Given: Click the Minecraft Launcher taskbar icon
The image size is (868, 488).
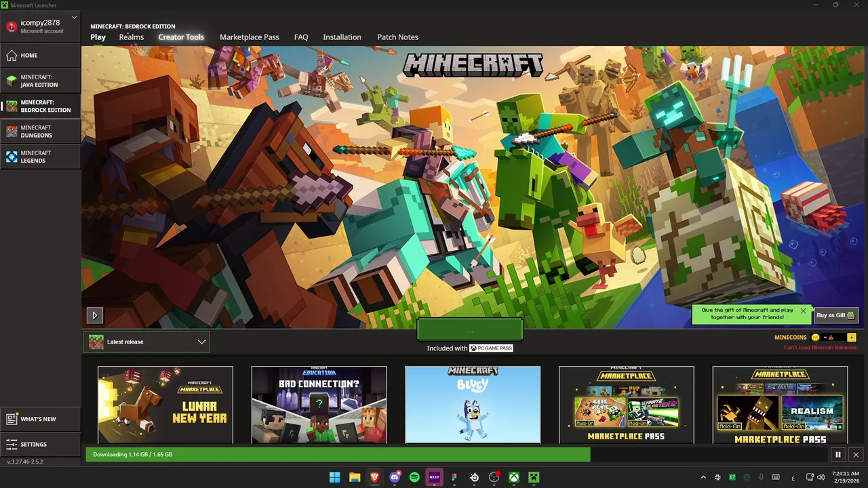Looking at the screenshot, I should (534, 477).
